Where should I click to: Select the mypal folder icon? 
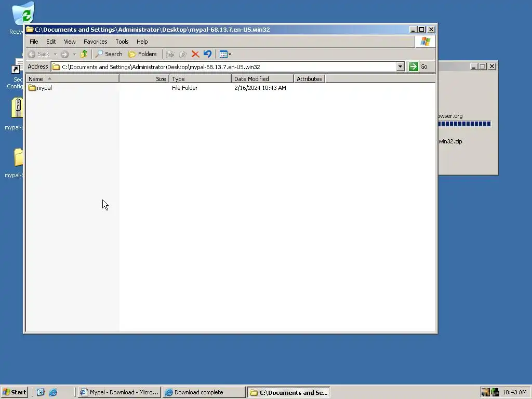click(32, 88)
